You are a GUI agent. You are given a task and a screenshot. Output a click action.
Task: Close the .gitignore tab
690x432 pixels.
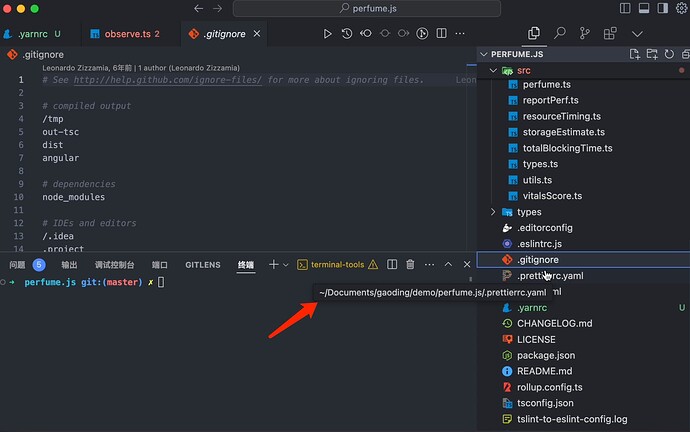pyautogui.click(x=257, y=33)
